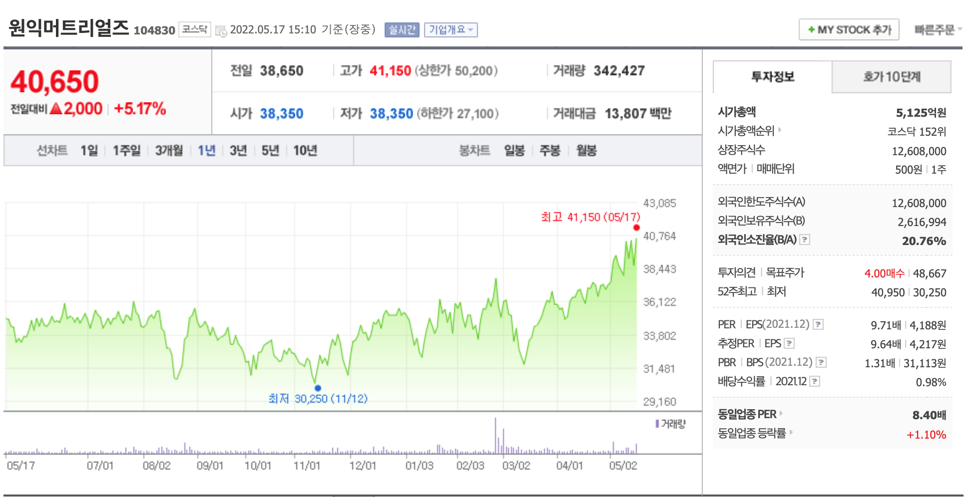Screen dimensions: 980x497
Task: Click the 외국인소진율 value 20.76%
Action: tap(924, 241)
